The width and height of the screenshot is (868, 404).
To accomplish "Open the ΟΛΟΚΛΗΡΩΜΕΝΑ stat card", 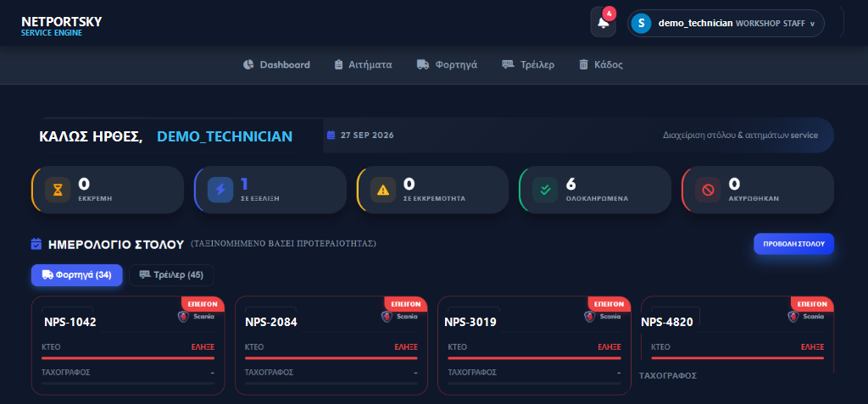I will pyautogui.click(x=595, y=190).
